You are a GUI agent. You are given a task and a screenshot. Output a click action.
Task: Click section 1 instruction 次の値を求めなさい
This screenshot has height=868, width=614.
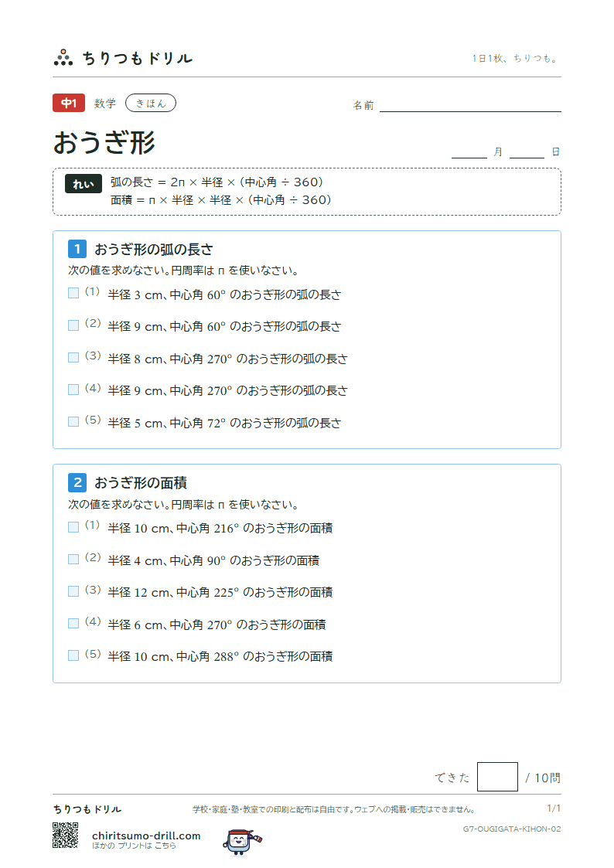[x=183, y=271]
